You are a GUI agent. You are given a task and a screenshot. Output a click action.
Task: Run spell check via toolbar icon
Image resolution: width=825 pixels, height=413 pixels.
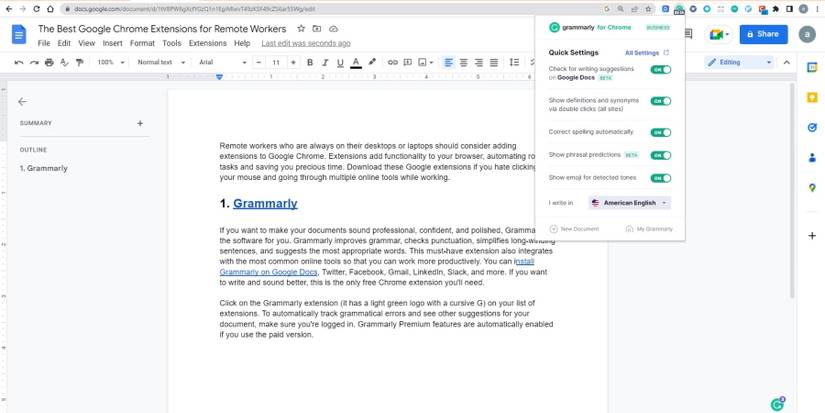pyautogui.click(x=64, y=63)
